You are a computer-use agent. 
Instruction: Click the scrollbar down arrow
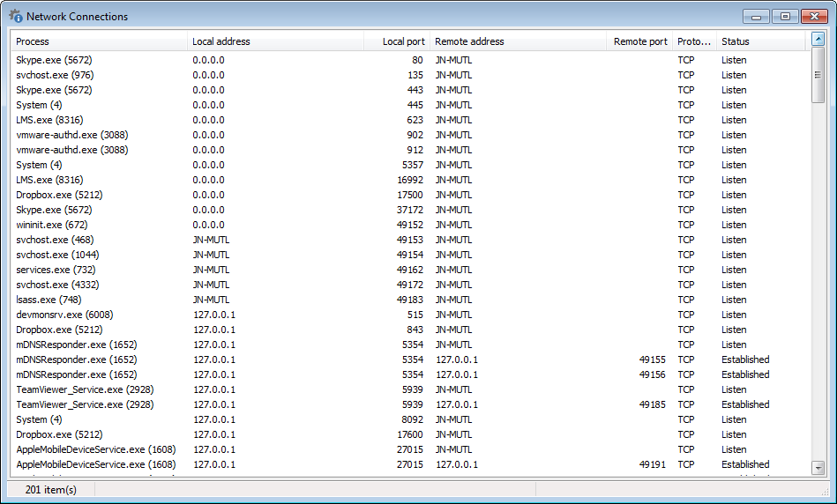click(x=818, y=468)
